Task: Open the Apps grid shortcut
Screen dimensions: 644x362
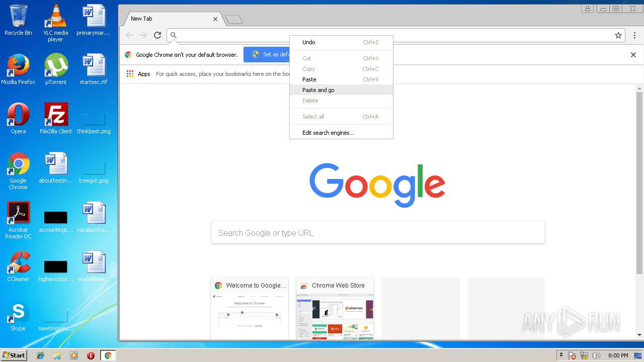Action: point(130,74)
